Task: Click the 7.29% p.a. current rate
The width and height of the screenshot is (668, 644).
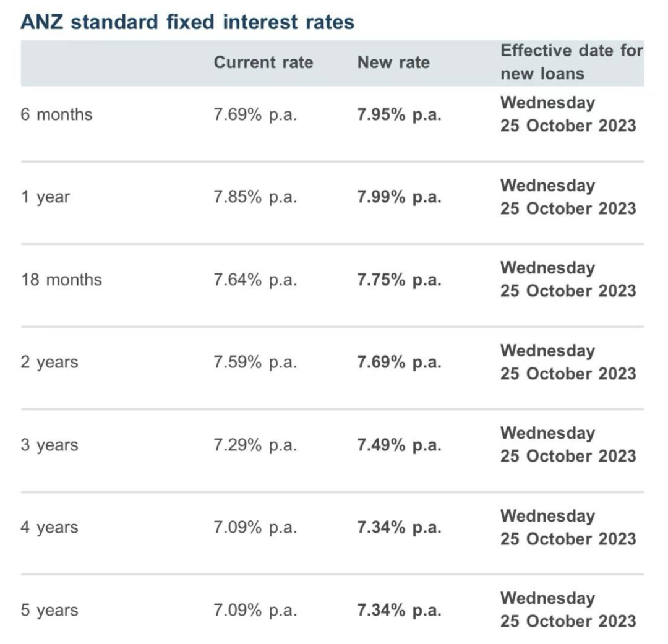Action: [255, 445]
